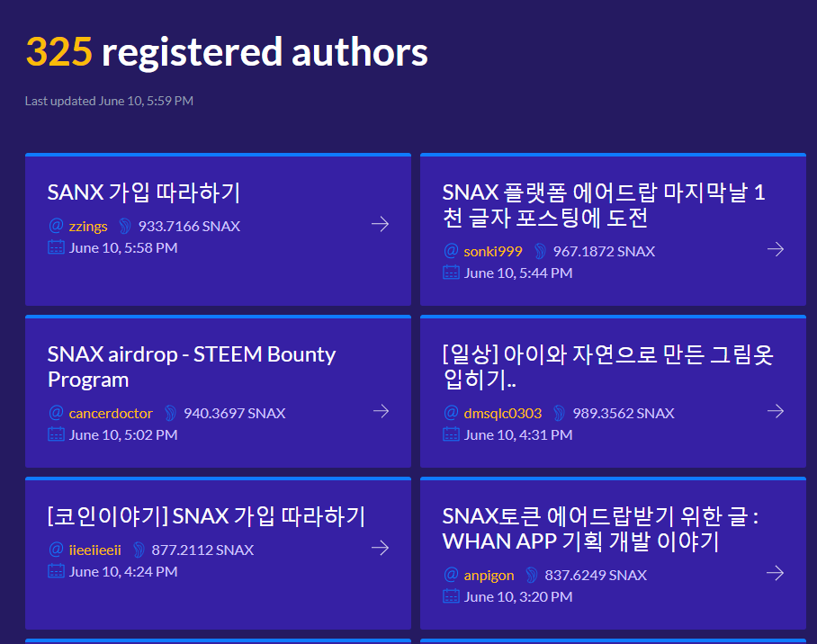Click calendar icon beside June 10, 5:58 PM
The width and height of the screenshot is (817, 644).
pos(57,247)
